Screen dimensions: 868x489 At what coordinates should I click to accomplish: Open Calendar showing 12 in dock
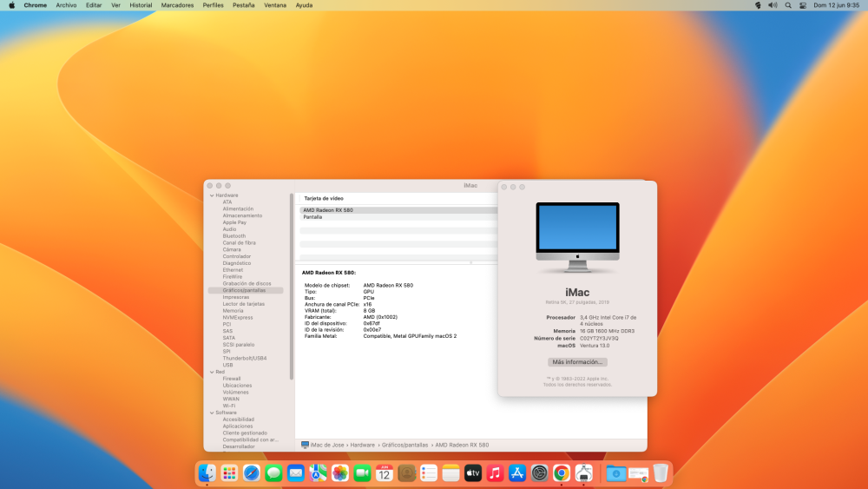(x=385, y=473)
